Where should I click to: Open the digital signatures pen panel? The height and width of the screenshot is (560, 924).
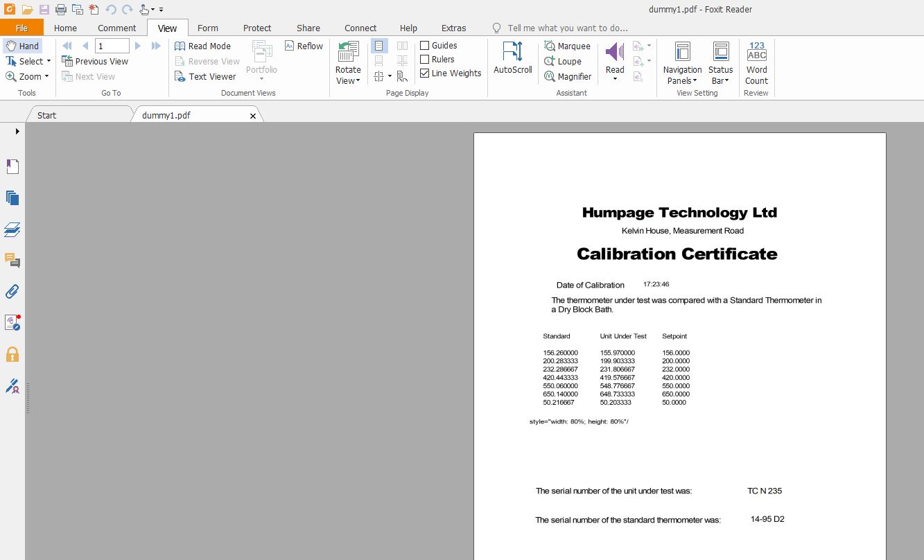pos(12,385)
